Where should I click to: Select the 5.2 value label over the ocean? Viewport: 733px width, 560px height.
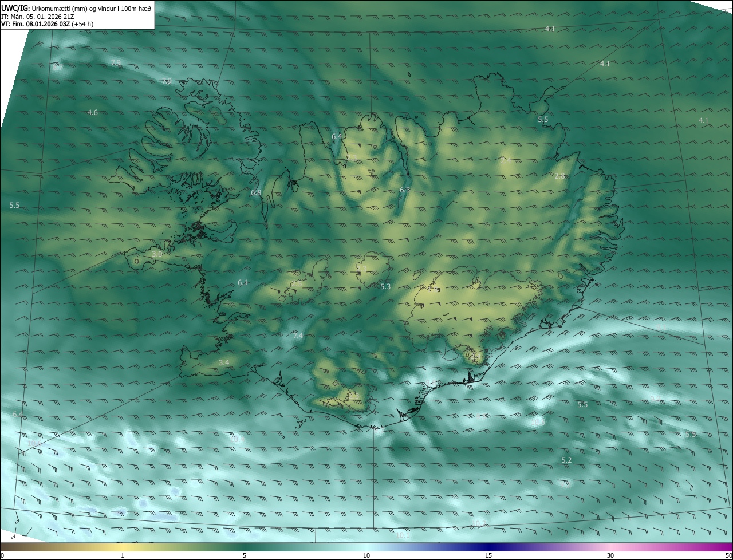pos(566,460)
